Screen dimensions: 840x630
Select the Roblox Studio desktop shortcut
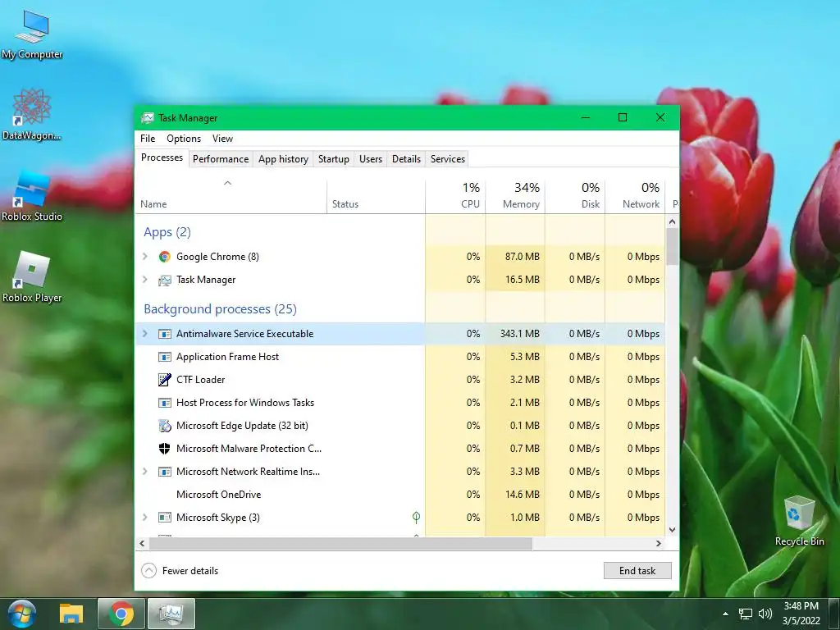[32, 197]
